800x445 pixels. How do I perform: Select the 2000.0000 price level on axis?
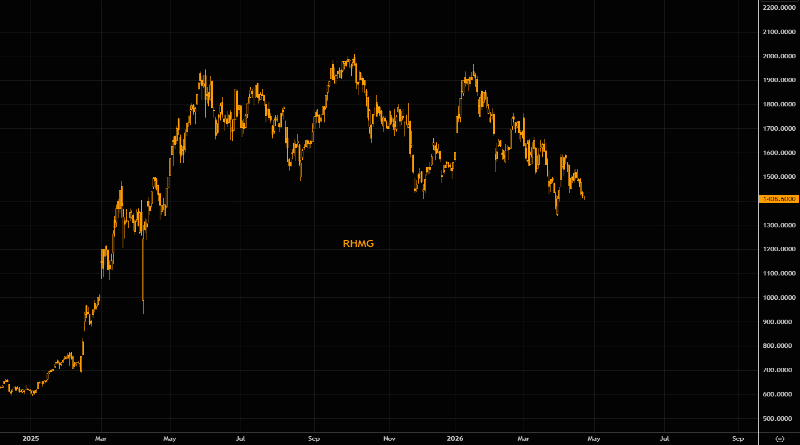pyautogui.click(x=778, y=56)
